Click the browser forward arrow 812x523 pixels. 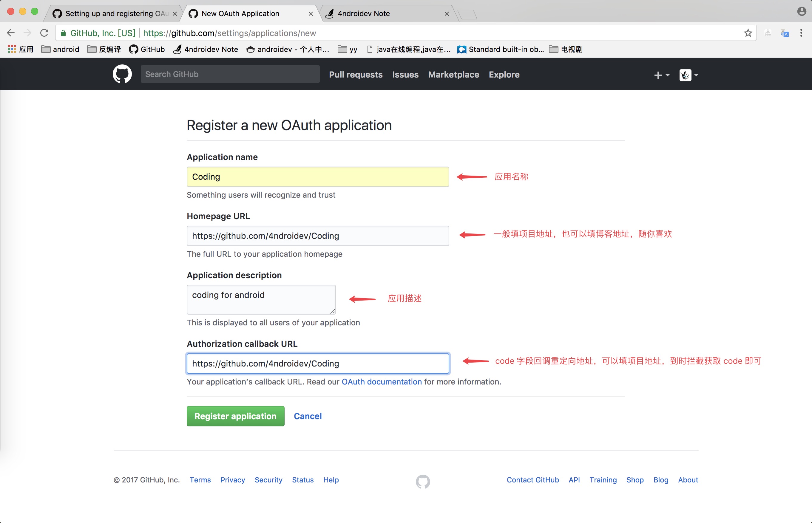27,33
